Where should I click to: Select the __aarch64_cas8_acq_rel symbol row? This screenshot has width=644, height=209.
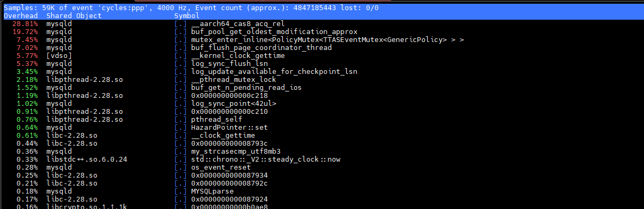click(x=322, y=24)
